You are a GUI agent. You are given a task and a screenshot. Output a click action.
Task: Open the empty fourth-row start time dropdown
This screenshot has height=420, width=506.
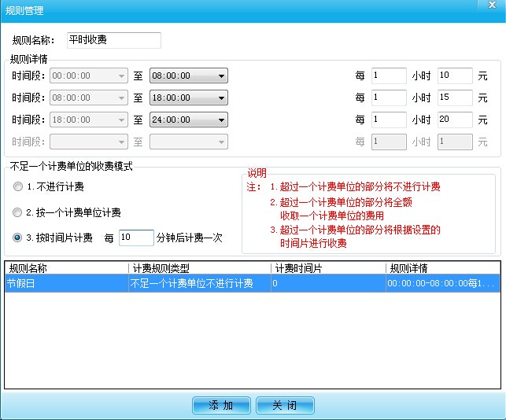click(x=89, y=142)
